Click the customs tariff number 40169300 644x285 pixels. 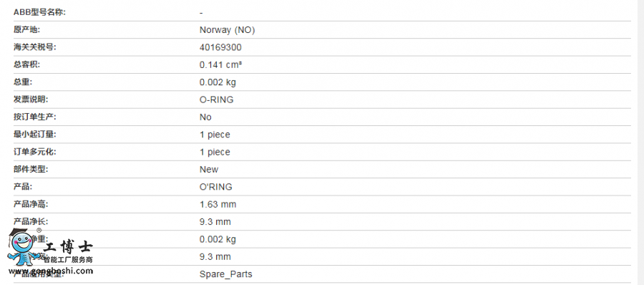point(220,47)
